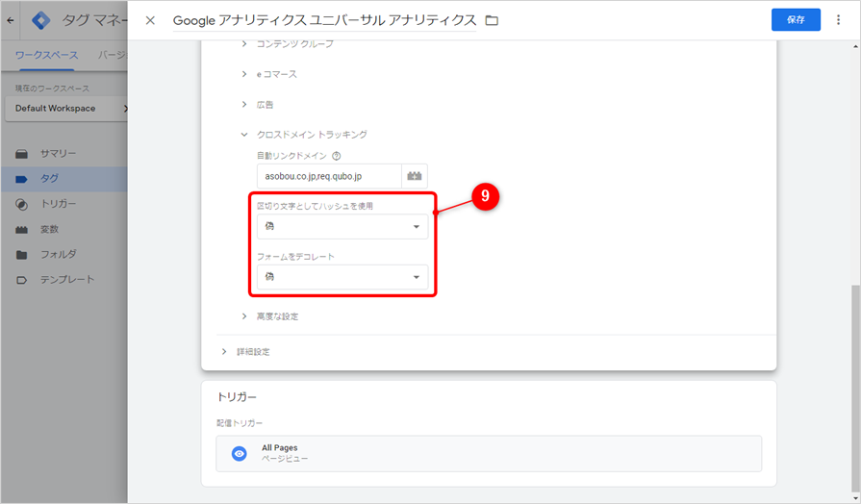861x504 pixels.
Task: Click the ページビュー subtitle text
Action: (285, 459)
